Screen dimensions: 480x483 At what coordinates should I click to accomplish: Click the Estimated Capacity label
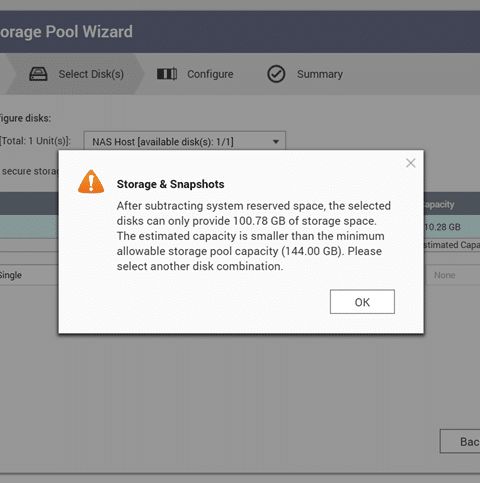[452, 245]
